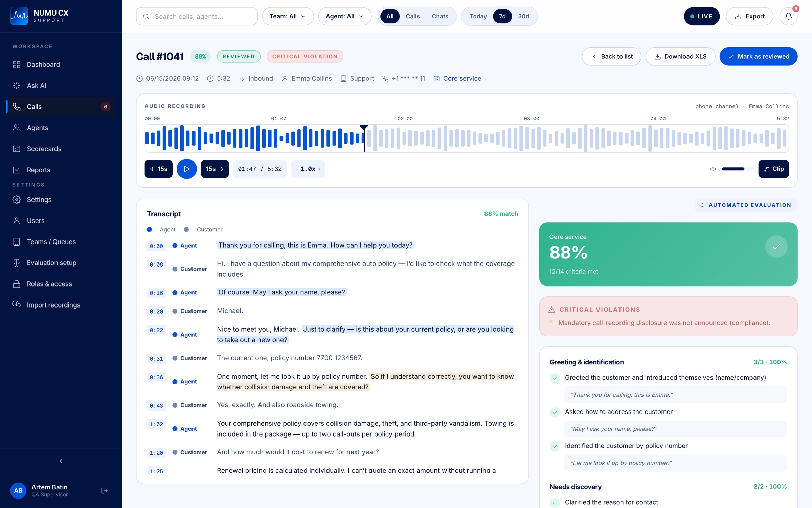
Task: Go to Calls section in sidebar
Action: coord(61,107)
